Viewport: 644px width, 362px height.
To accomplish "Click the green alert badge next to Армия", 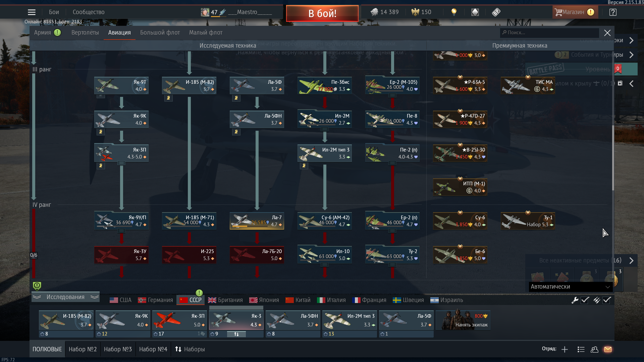I will pyautogui.click(x=57, y=33).
